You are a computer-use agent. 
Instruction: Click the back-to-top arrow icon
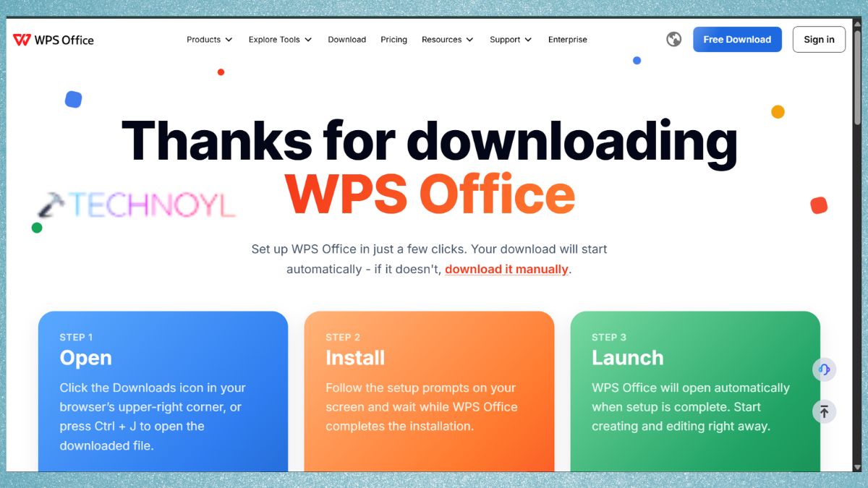click(824, 411)
